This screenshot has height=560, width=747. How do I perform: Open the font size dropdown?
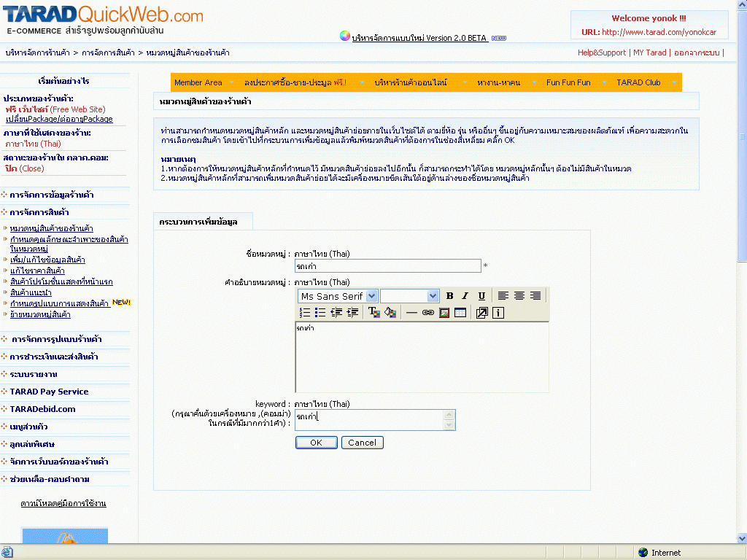pyautogui.click(x=433, y=296)
